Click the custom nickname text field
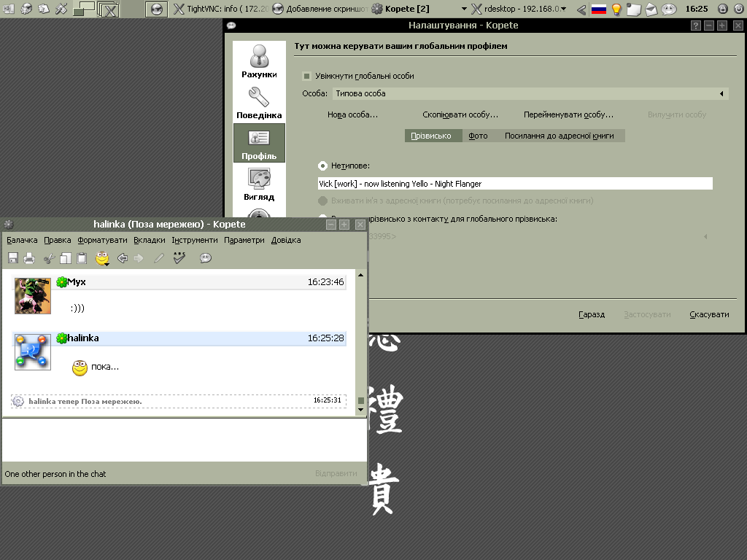 click(x=515, y=184)
